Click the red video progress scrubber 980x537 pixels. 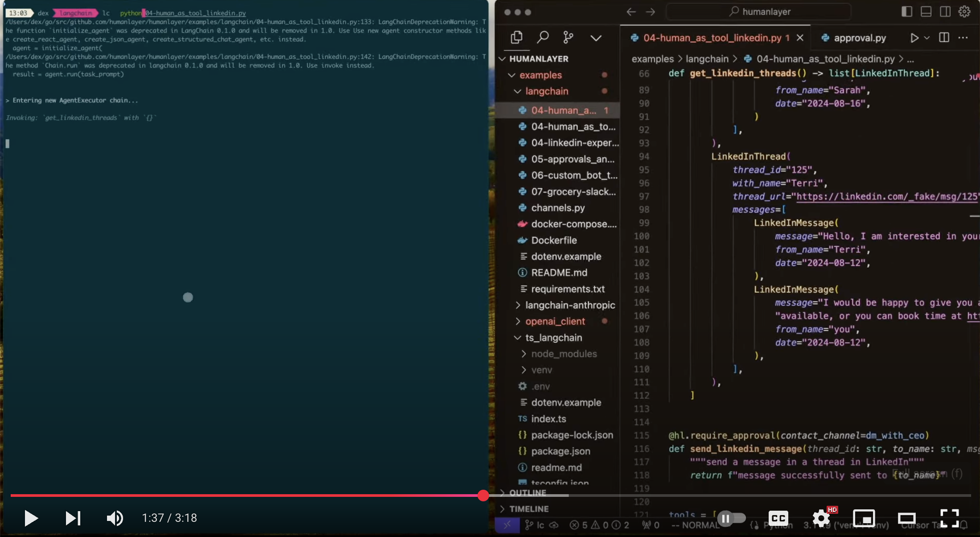click(483, 495)
